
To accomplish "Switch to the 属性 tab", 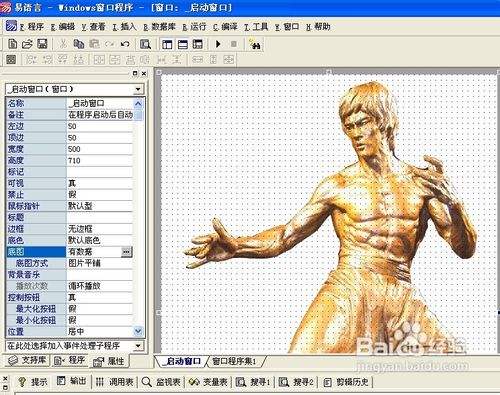I will [109, 361].
